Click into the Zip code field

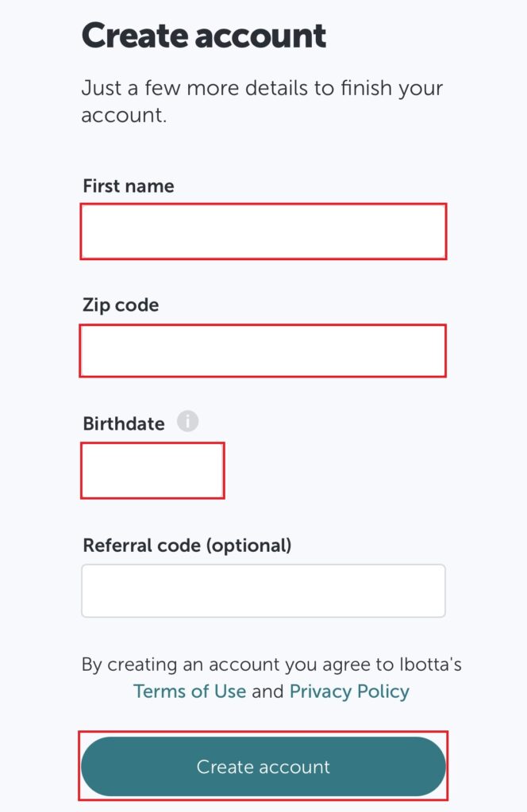tap(263, 350)
